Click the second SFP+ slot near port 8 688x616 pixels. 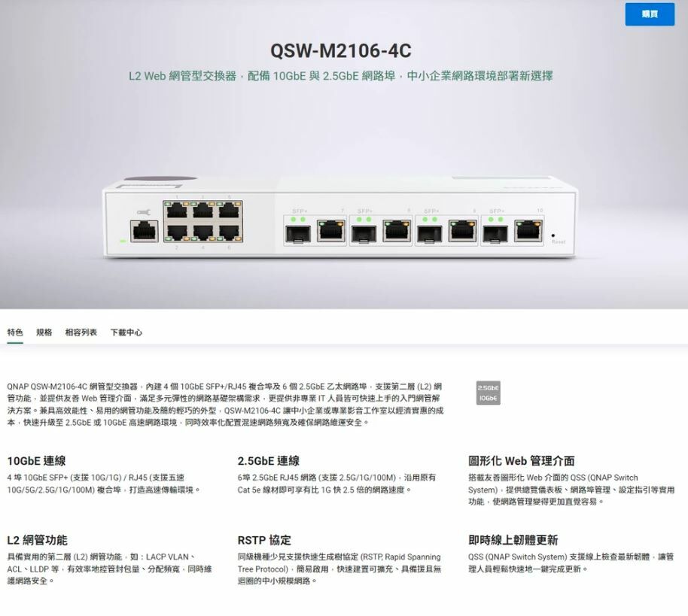click(364, 234)
